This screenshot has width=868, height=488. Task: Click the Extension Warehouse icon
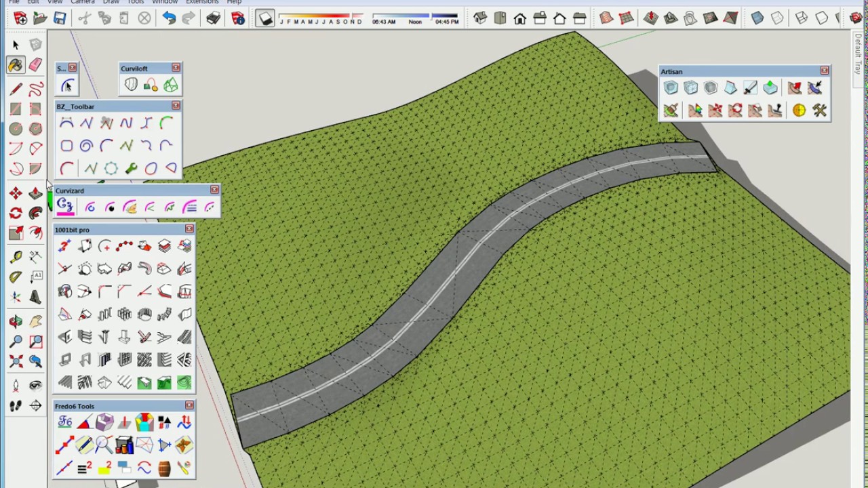[856, 18]
